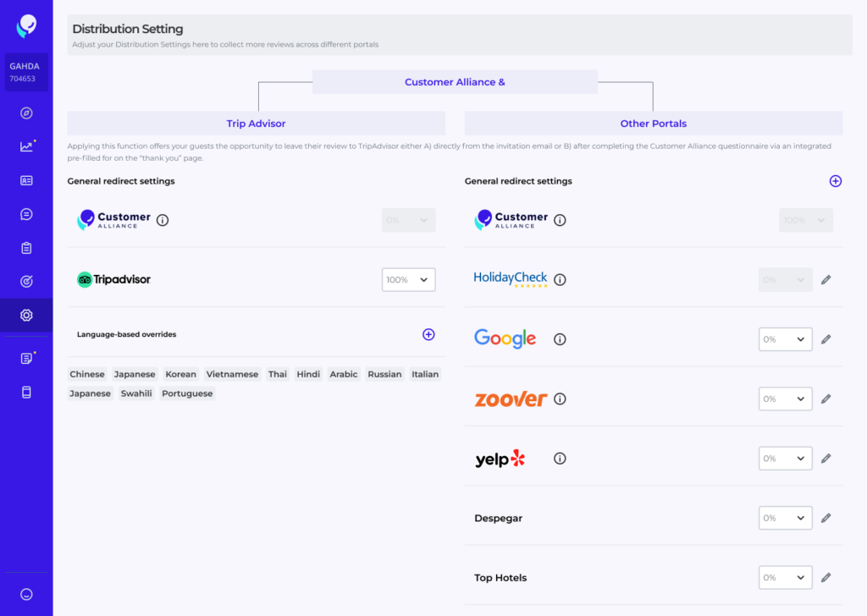Click the settings gear icon in sidebar
Image resolution: width=867 pixels, height=616 pixels.
click(26, 315)
